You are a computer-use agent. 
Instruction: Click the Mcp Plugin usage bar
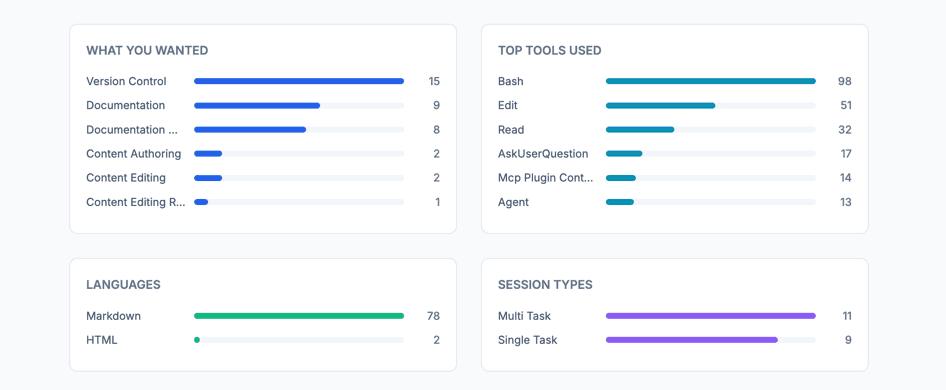click(x=711, y=177)
